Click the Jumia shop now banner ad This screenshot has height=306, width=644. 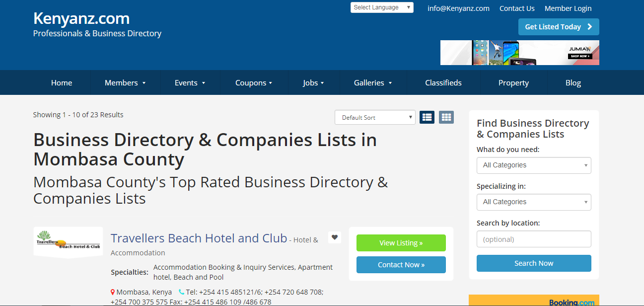tap(519, 53)
